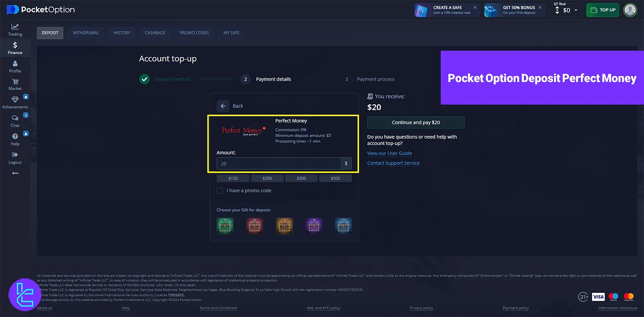
Task: Open the Payment policy footer link
Action: coord(516,308)
